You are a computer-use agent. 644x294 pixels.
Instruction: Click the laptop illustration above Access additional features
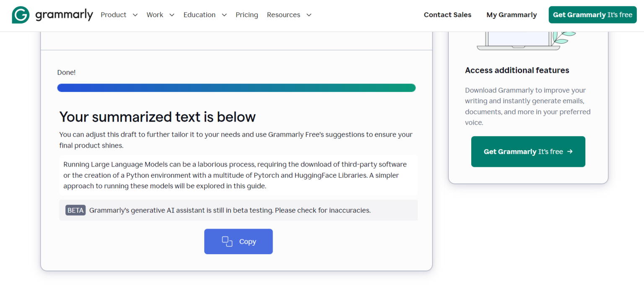pyautogui.click(x=518, y=40)
